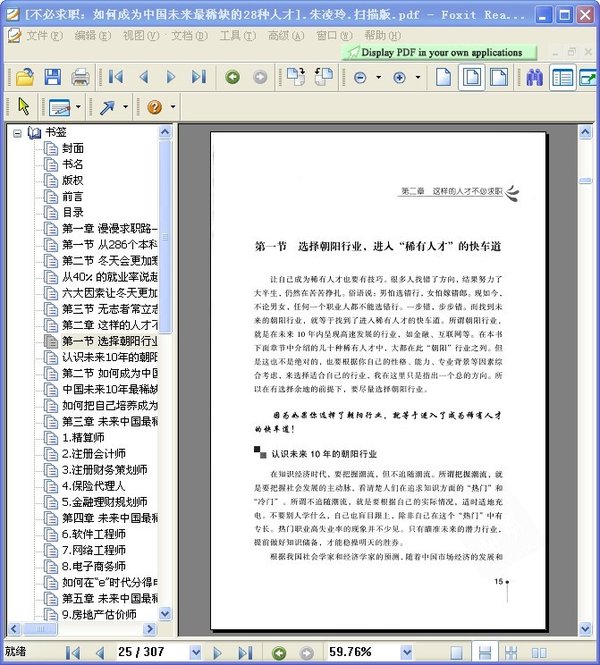Screen dimensions: 600x665
Task: Rotate the page counterclockwise
Action: (x=324, y=77)
